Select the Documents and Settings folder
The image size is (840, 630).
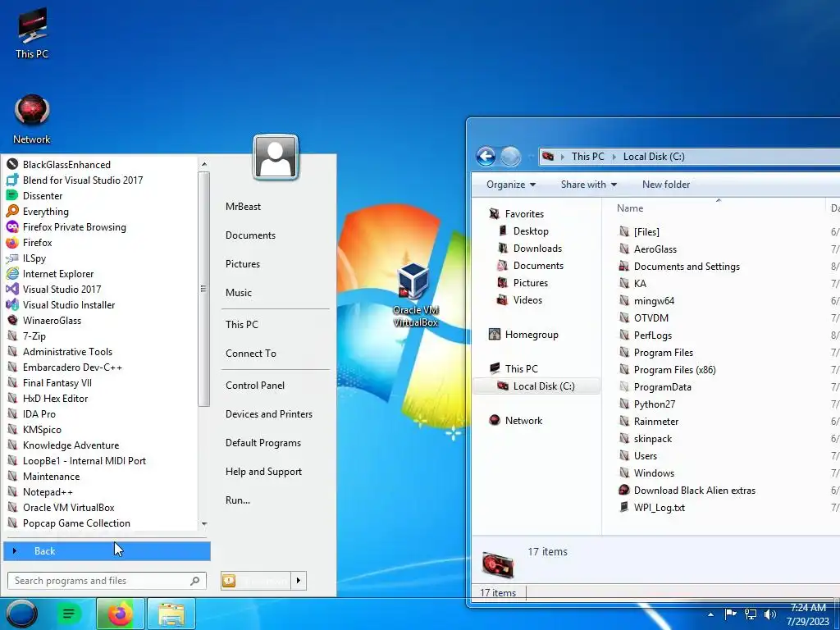[687, 267]
